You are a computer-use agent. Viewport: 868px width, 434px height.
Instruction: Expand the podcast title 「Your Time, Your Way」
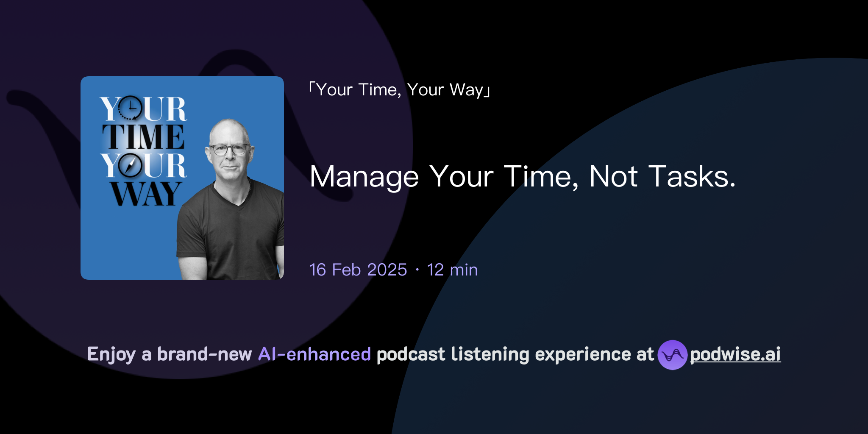[399, 89]
